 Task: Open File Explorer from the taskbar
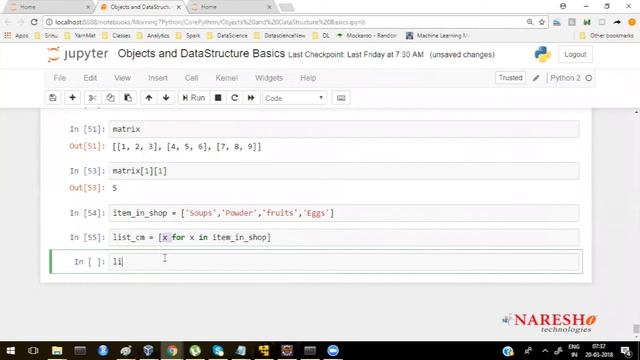pyautogui.click(x=57, y=351)
